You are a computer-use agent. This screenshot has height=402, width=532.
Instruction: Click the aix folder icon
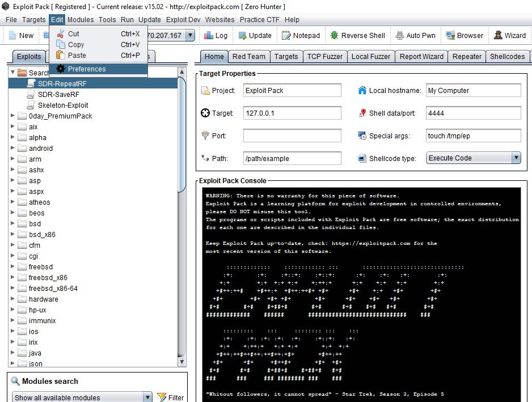coord(22,127)
